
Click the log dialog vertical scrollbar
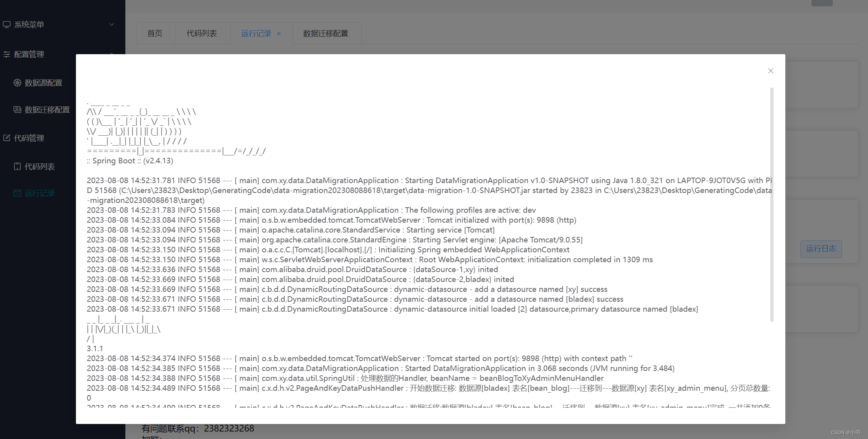(772, 204)
